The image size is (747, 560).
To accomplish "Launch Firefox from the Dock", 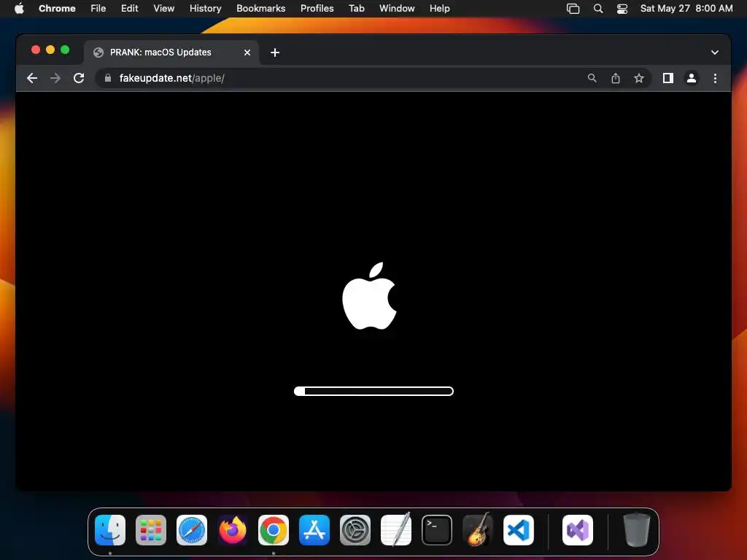I will 233,530.
